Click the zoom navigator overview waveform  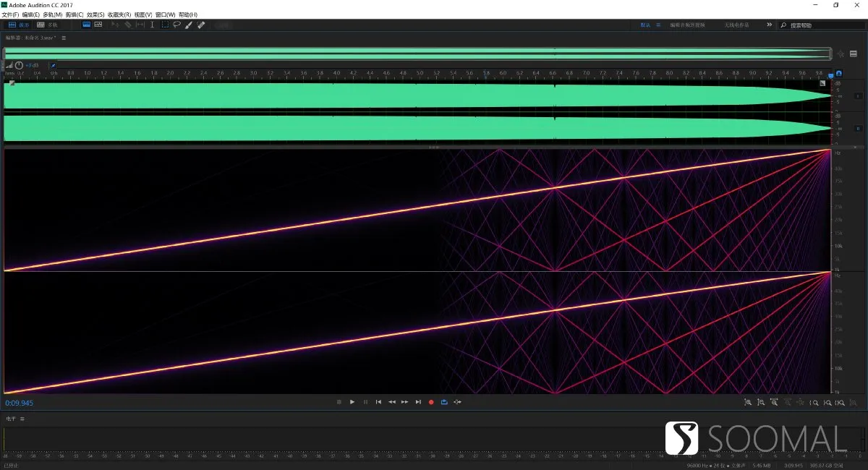coord(417,54)
